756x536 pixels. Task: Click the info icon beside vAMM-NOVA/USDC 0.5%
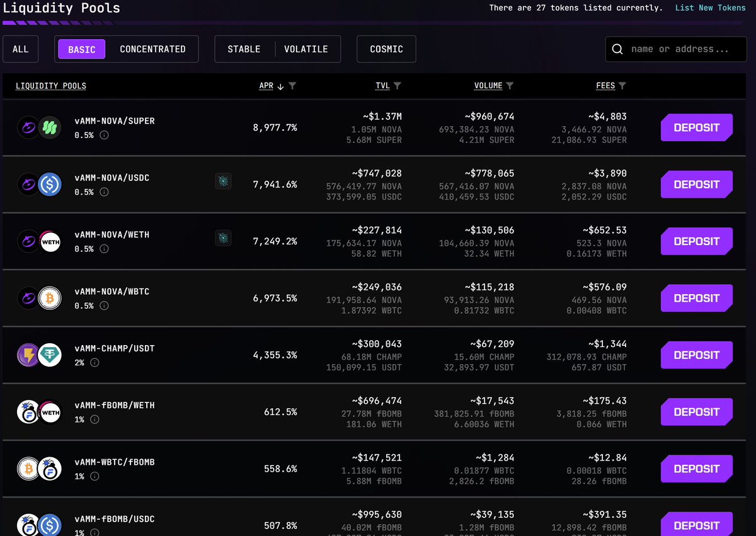click(x=105, y=192)
